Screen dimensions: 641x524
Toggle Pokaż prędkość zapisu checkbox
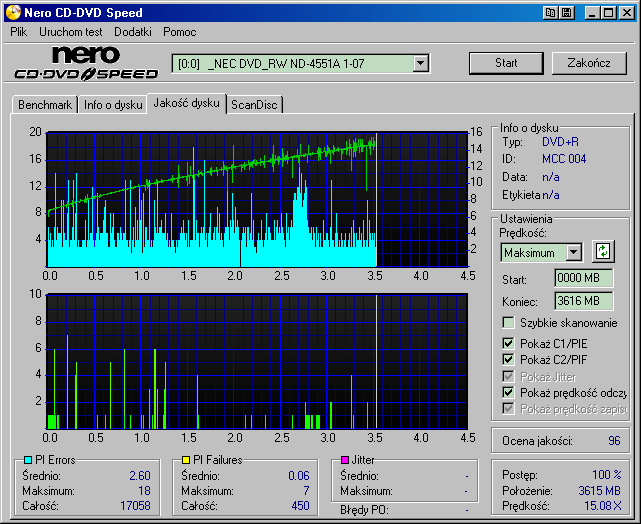point(508,409)
